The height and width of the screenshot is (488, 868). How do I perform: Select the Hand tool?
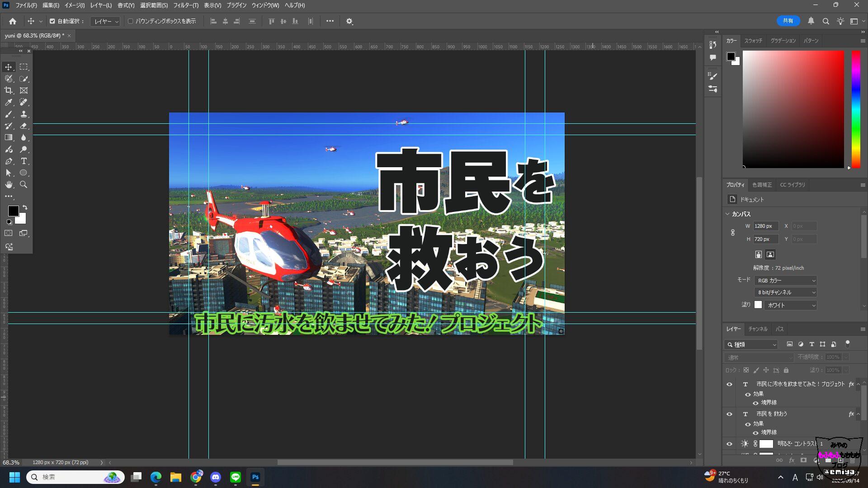9,185
